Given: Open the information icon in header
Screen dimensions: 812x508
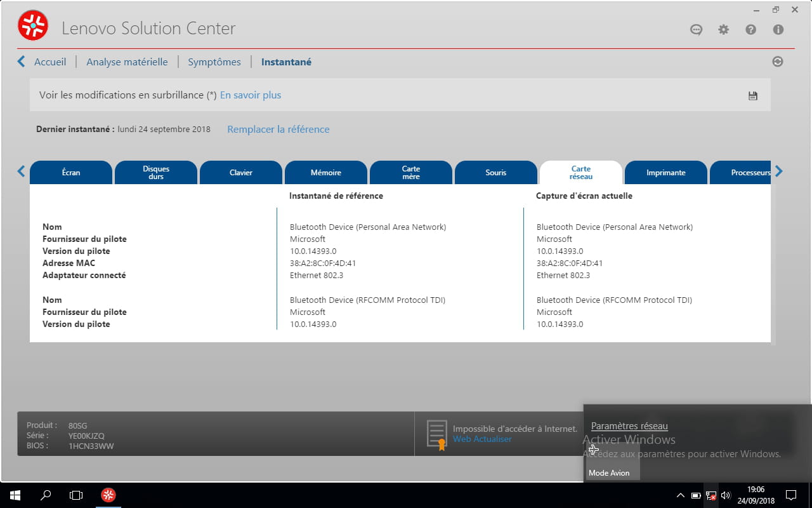Looking at the screenshot, I should click(x=778, y=30).
